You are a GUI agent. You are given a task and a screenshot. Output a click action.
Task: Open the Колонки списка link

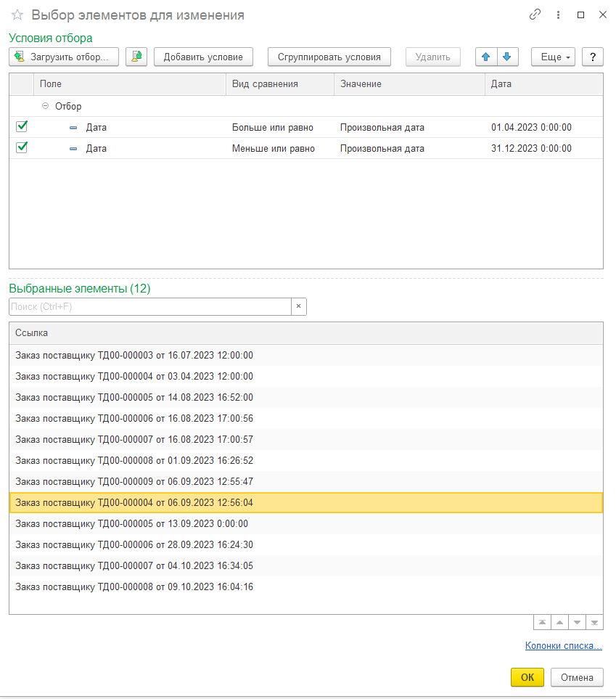pyautogui.click(x=563, y=646)
